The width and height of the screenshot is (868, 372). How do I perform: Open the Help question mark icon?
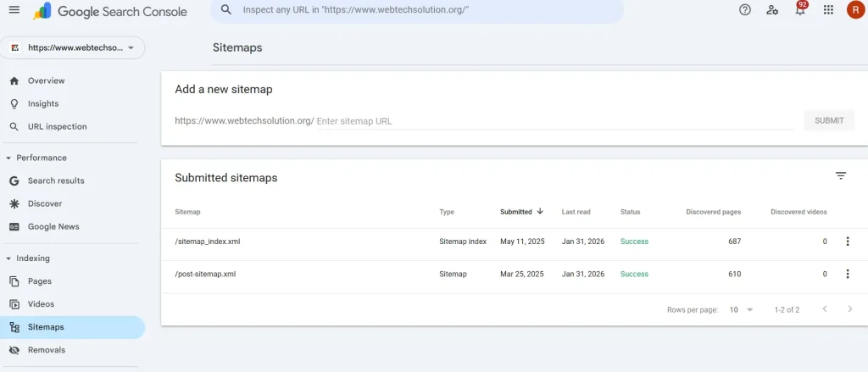click(745, 10)
